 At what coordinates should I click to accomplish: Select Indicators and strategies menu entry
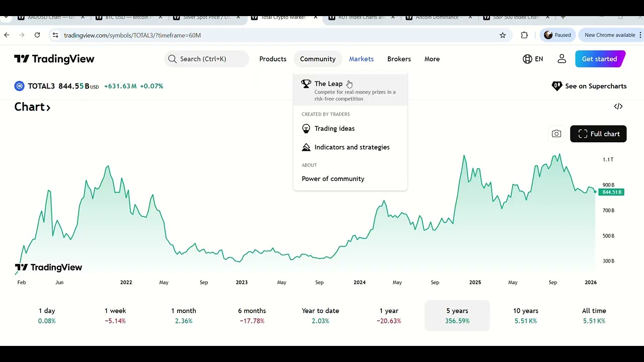(350, 147)
